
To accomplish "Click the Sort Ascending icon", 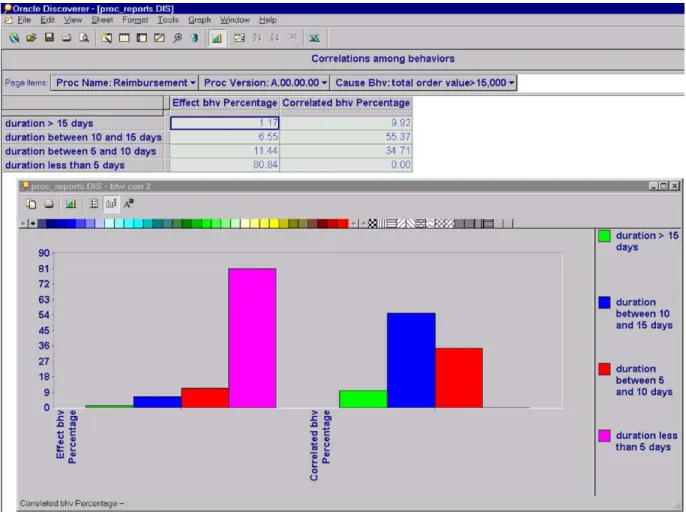I will 257,38.
